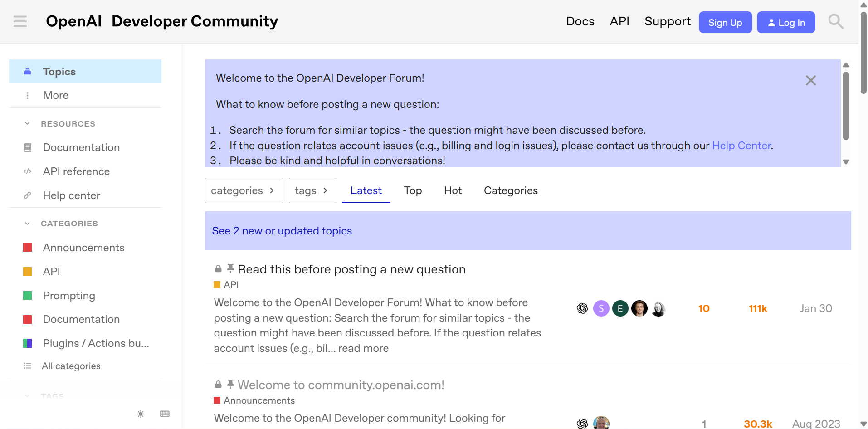Click the Log In button
868x429 pixels.
coord(785,22)
